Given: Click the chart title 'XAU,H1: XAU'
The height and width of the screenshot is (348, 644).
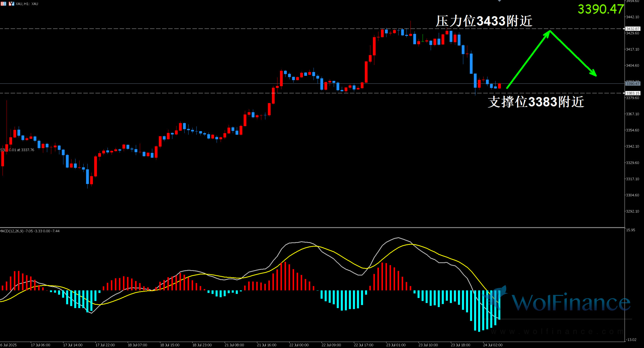Looking at the screenshot, I should [x=27, y=4].
